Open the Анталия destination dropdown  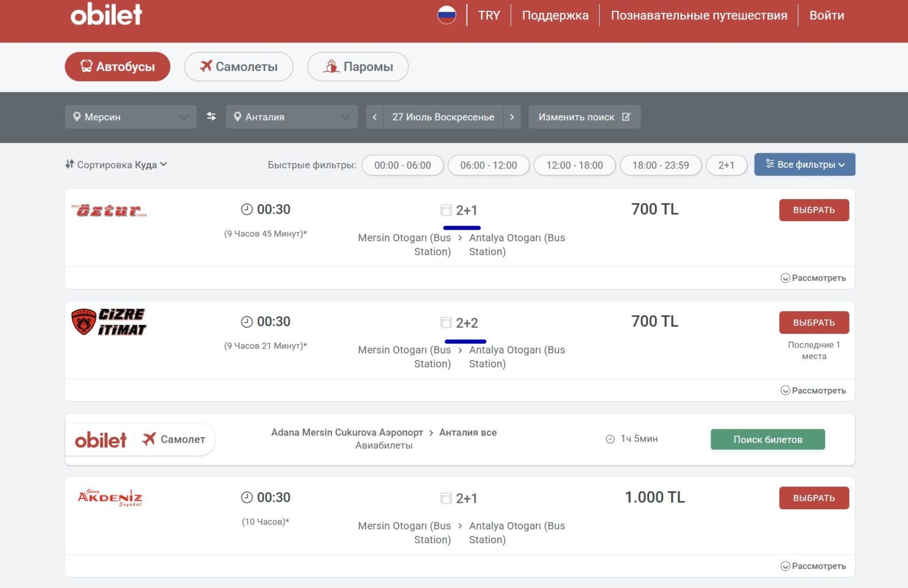pyautogui.click(x=292, y=117)
